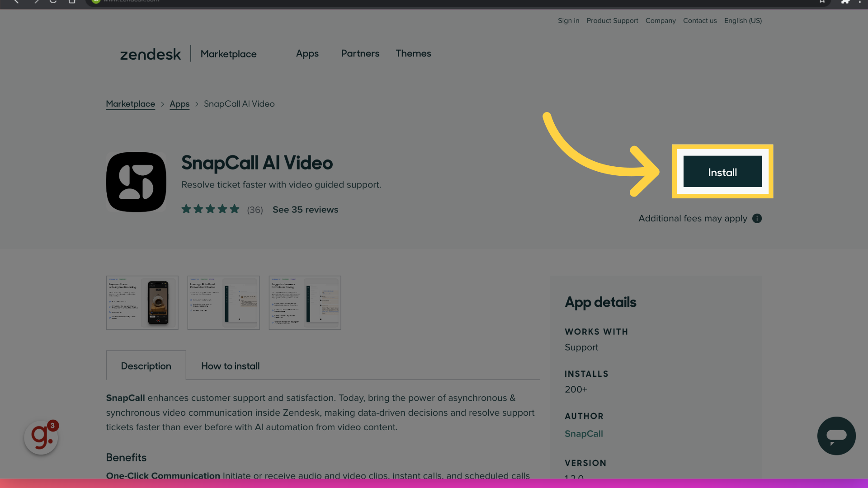Click the SnapCall AI Video app icon
The image size is (868, 488).
point(136,182)
